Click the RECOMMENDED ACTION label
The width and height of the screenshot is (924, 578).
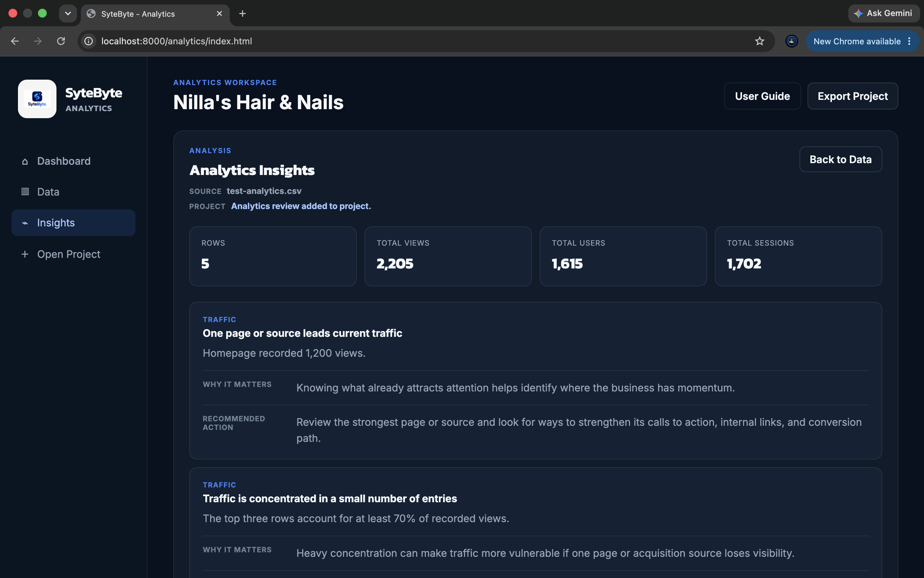tap(234, 423)
